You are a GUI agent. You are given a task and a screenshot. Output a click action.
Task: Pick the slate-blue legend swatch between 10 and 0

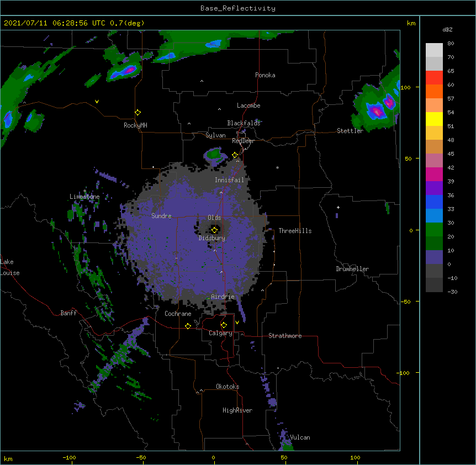point(434,257)
